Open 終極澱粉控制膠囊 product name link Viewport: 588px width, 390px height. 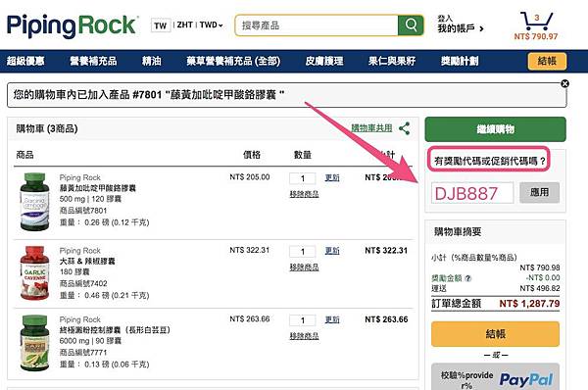(115, 330)
